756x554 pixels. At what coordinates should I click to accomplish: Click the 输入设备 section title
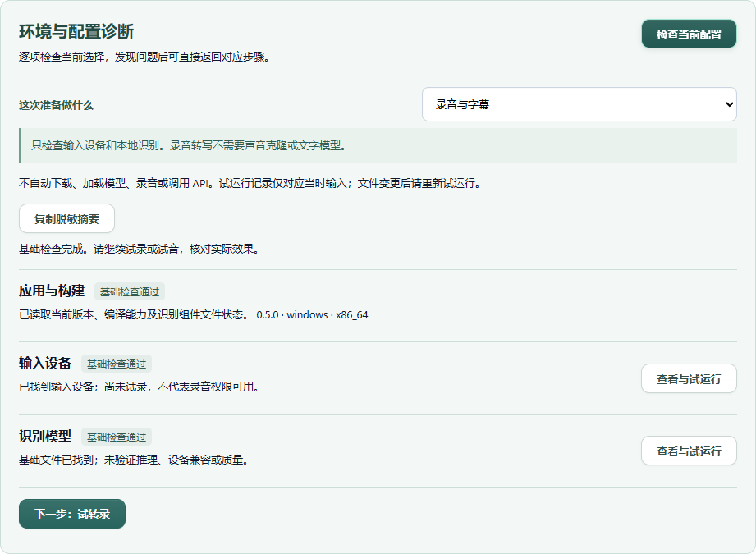[x=45, y=363]
